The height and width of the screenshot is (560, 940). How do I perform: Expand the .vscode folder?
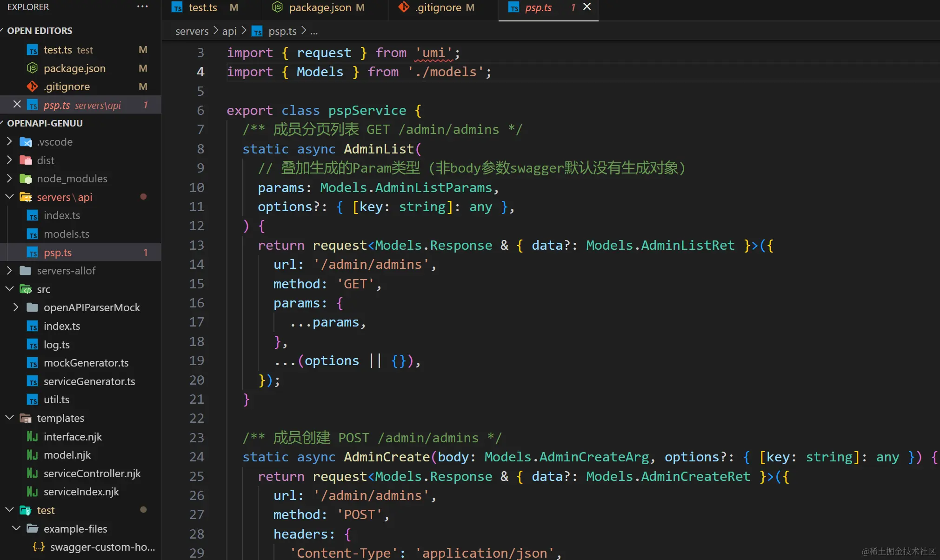(x=9, y=141)
